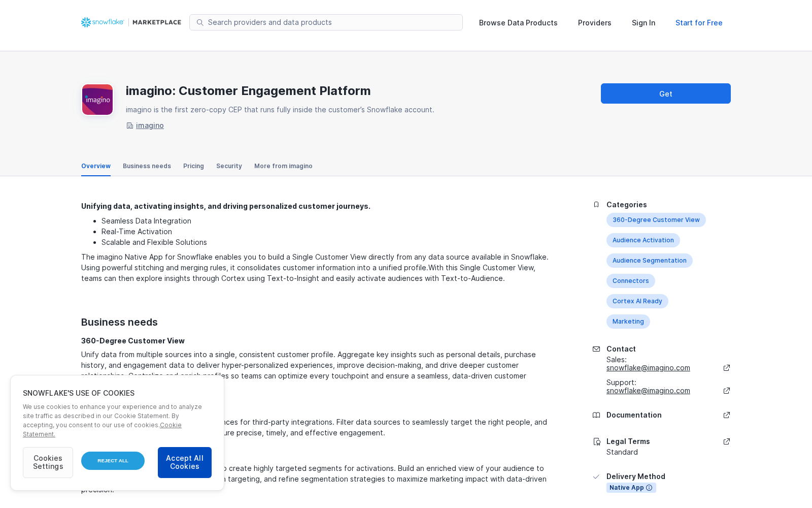812x508 pixels.
Task: Click Accept All Cookies button
Action: (x=185, y=462)
